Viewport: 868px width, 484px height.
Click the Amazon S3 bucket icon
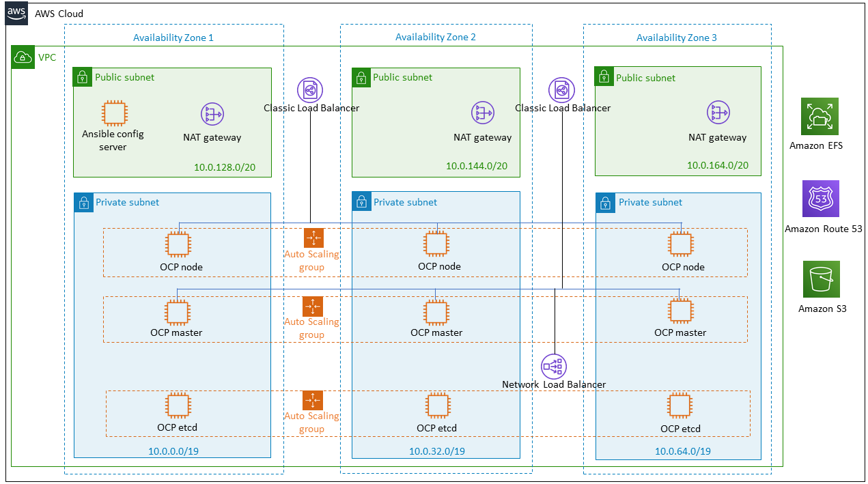[821, 280]
